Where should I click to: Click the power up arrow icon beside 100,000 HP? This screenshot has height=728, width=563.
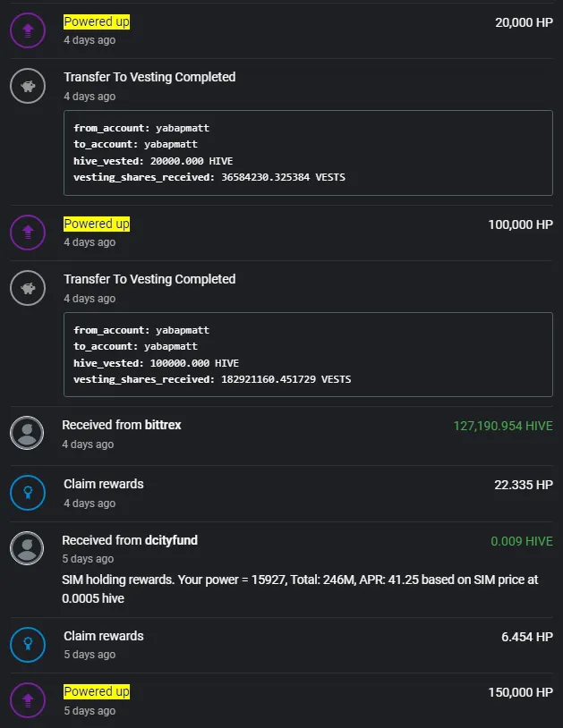tap(28, 233)
